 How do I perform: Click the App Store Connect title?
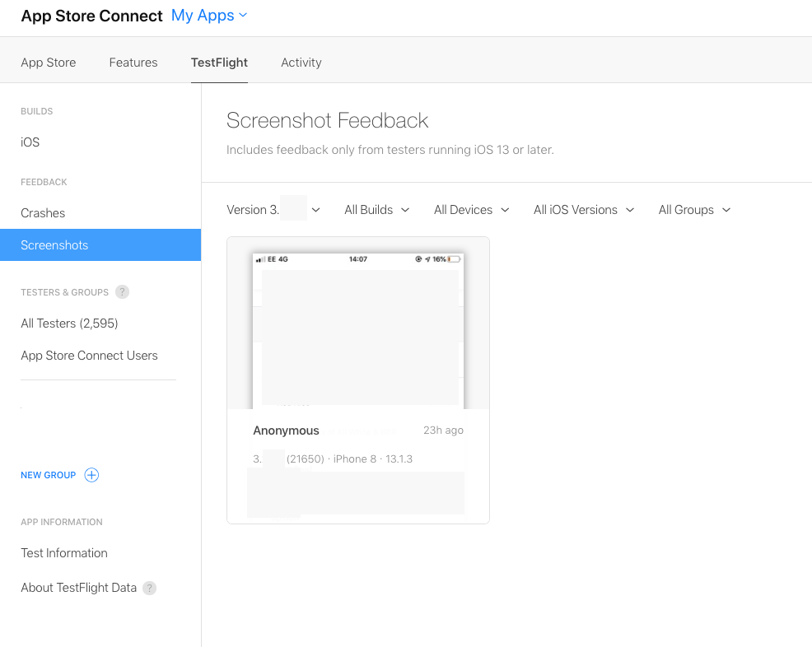pos(91,16)
